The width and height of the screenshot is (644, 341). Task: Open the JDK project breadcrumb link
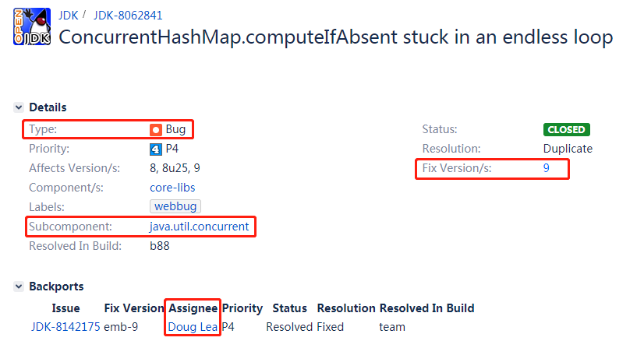pos(68,16)
